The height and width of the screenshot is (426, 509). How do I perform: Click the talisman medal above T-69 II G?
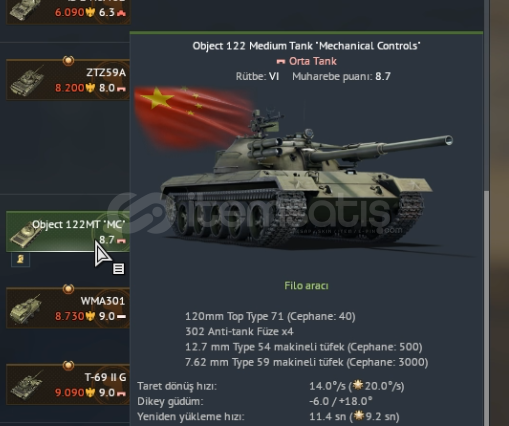[68, 365]
